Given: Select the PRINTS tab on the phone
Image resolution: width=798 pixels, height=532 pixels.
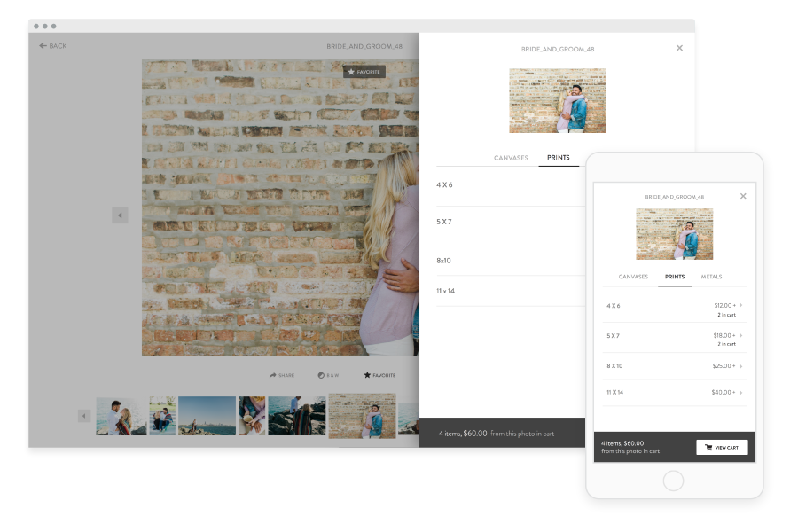Looking at the screenshot, I should [675, 277].
